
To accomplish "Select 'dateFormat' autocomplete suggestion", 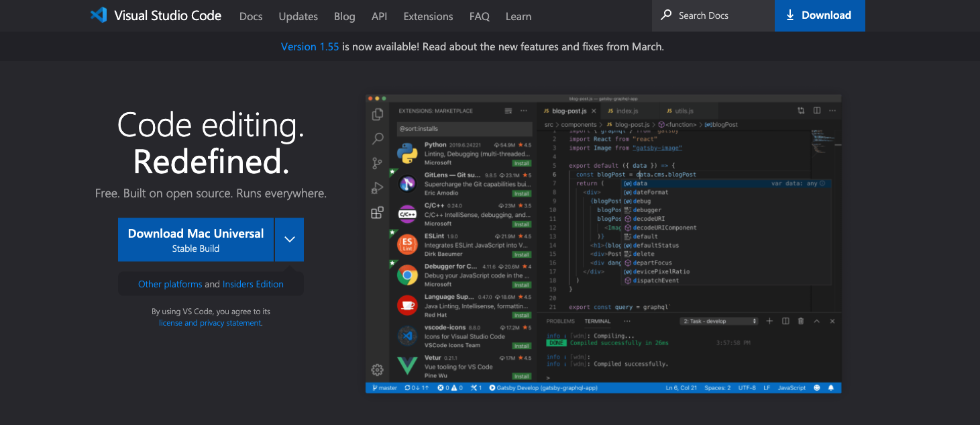I will pyautogui.click(x=726, y=192).
